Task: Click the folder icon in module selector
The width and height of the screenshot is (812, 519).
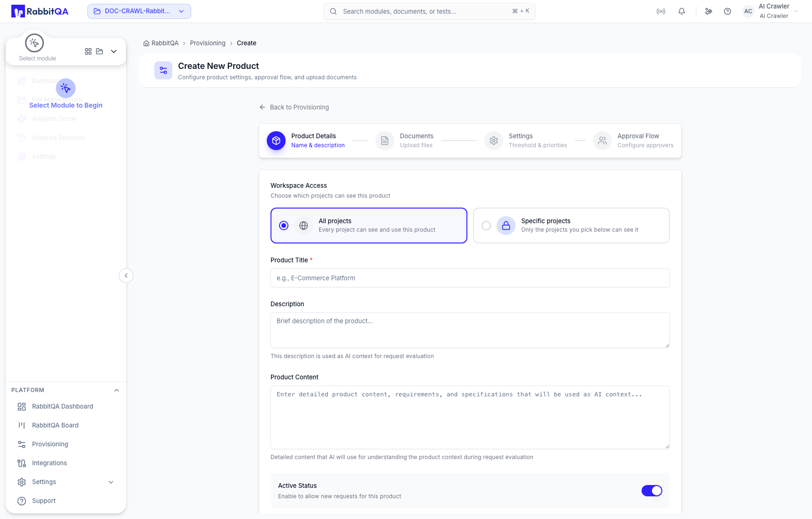Action: (x=100, y=51)
